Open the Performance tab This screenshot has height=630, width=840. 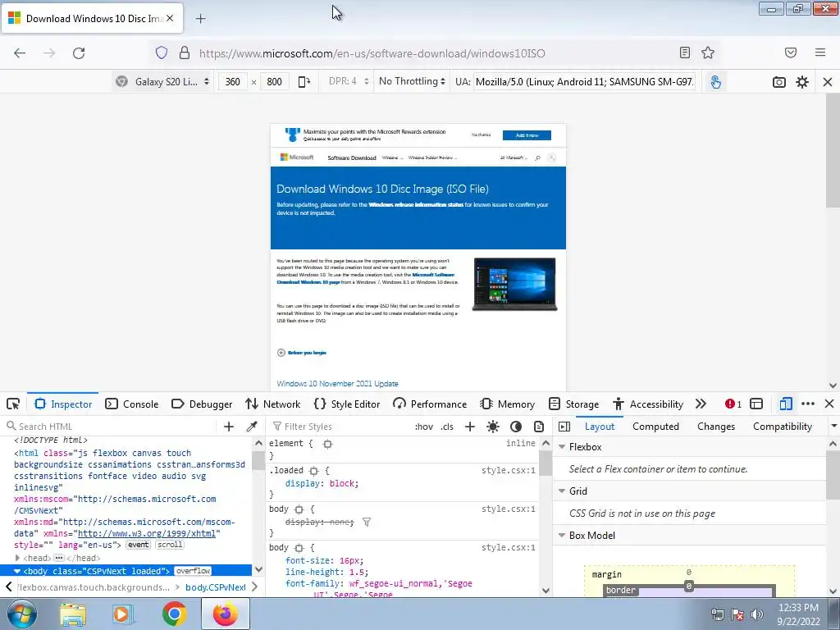430,404
